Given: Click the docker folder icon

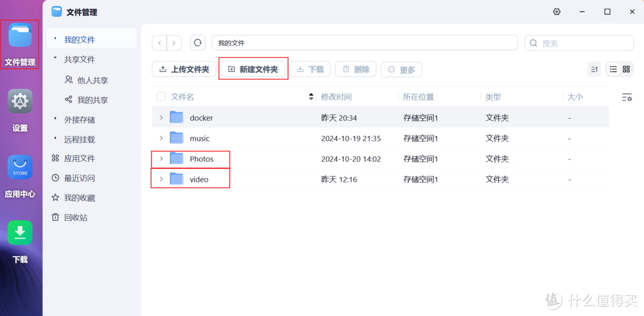Looking at the screenshot, I should coord(177,117).
